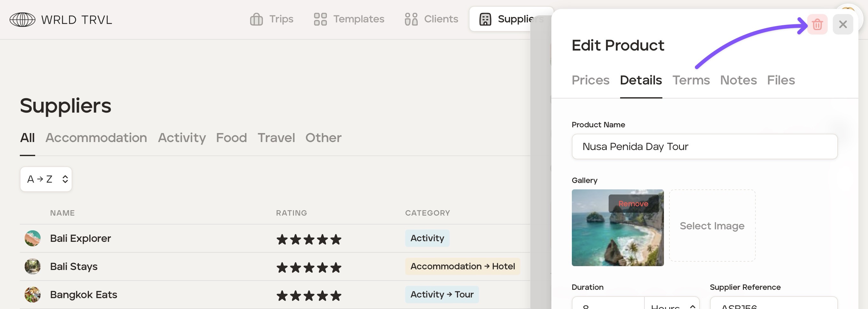Switch to the Prices tab
The width and height of the screenshot is (868, 309).
click(x=590, y=80)
